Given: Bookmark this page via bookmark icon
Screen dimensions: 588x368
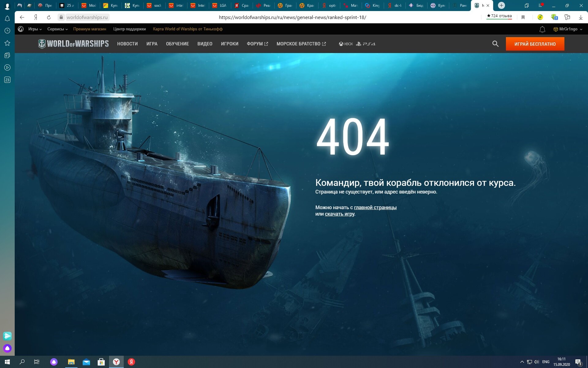Looking at the screenshot, I should pos(523,17).
